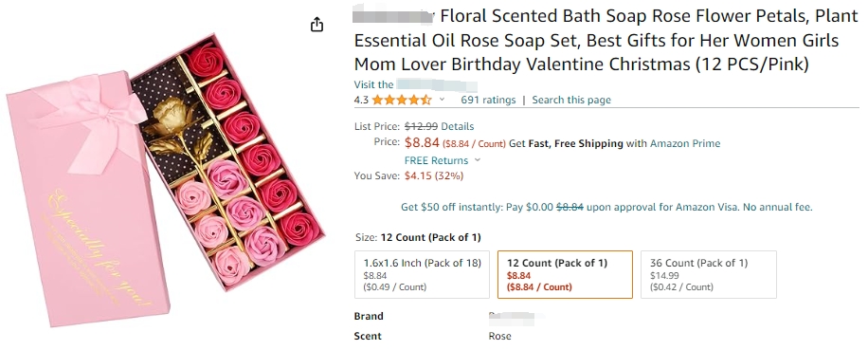Image resolution: width=868 pixels, height=350 pixels.
Task: Open the star rating breakdown chevron
Action: [x=442, y=100]
